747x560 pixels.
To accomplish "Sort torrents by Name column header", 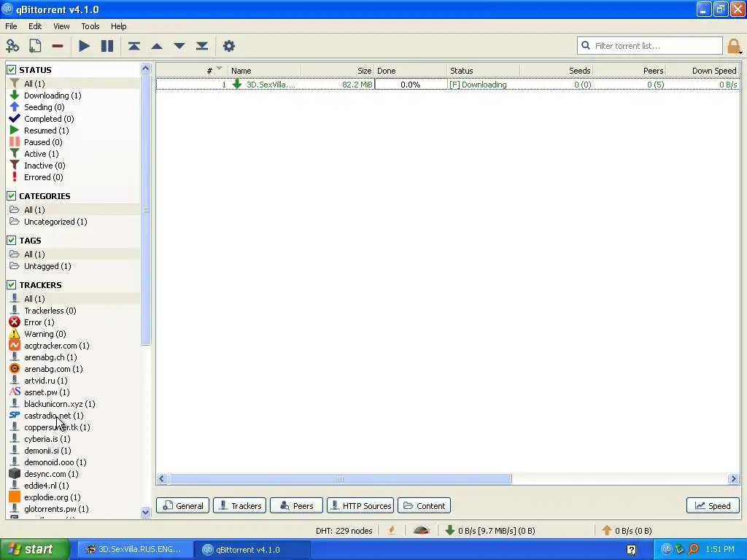I will [264, 71].
